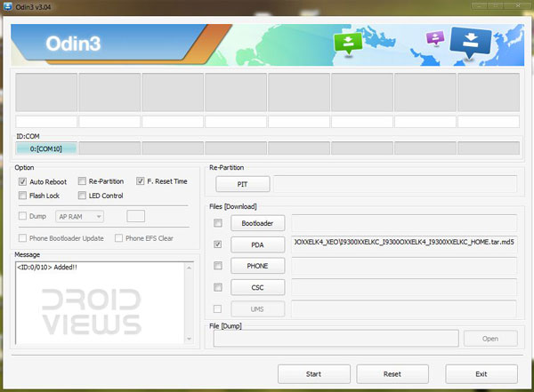Uncheck the checkbox beside PDA
Viewport: 534px width, 392px height.
pyautogui.click(x=218, y=244)
